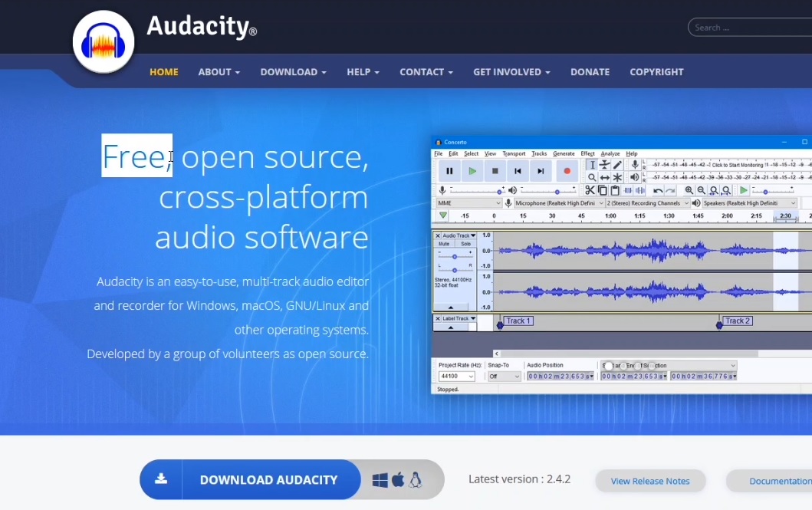This screenshot has width=812, height=510.
Task: Open the DONATE page
Action: (x=590, y=72)
